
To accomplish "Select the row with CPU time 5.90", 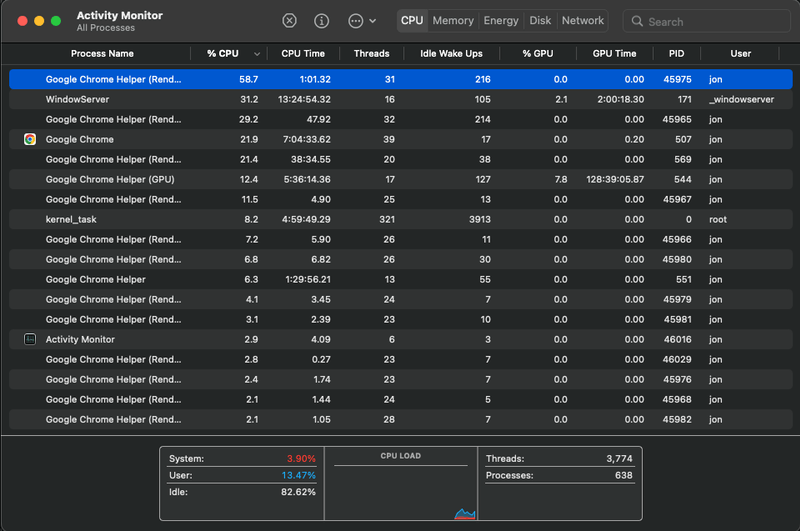I will click(401, 239).
